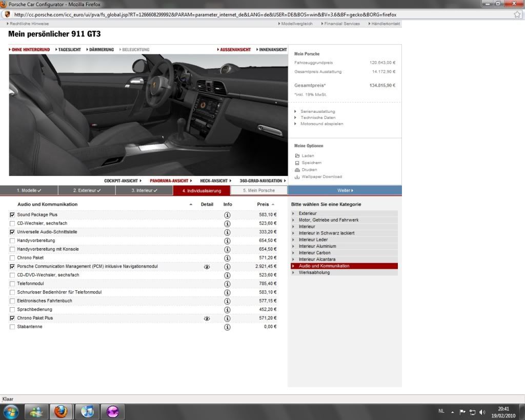
Task: Expand Interieur in Schwarz lackiert
Action: (344, 233)
